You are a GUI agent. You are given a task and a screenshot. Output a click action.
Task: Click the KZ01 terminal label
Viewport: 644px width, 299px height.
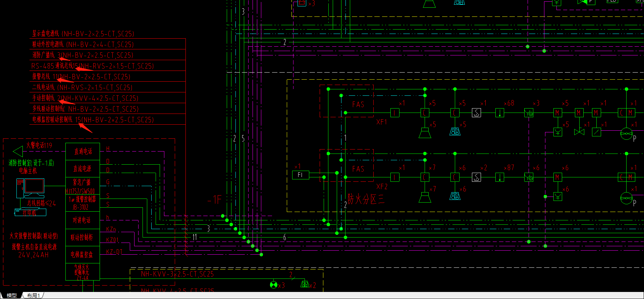pos(112,240)
